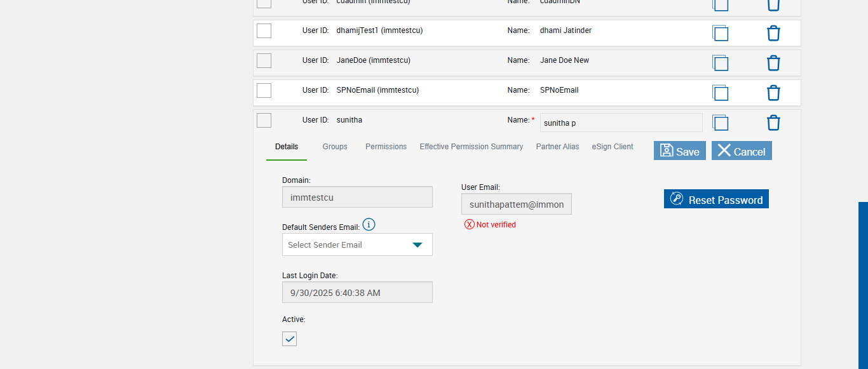Show Default Senders Email info tooltip
The width and height of the screenshot is (868, 369).
click(x=369, y=224)
